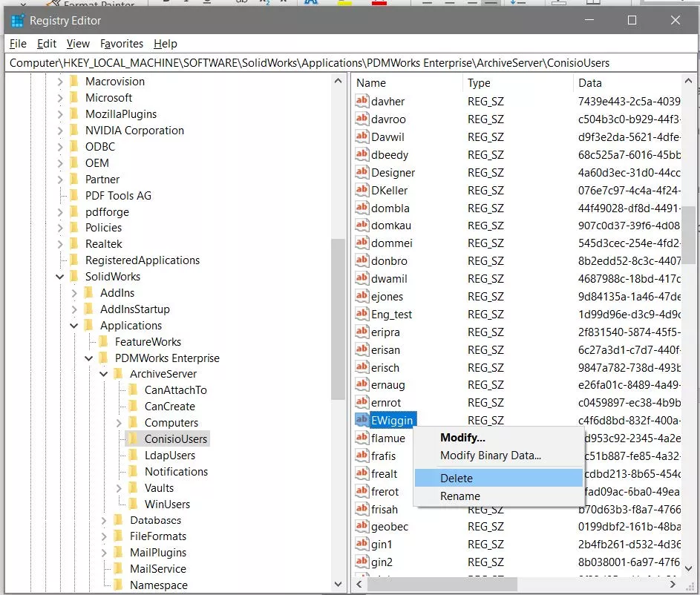The height and width of the screenshot is (595, 700).
Task: Select the LdapUsers tree key
Action: (x=170, y=456)
